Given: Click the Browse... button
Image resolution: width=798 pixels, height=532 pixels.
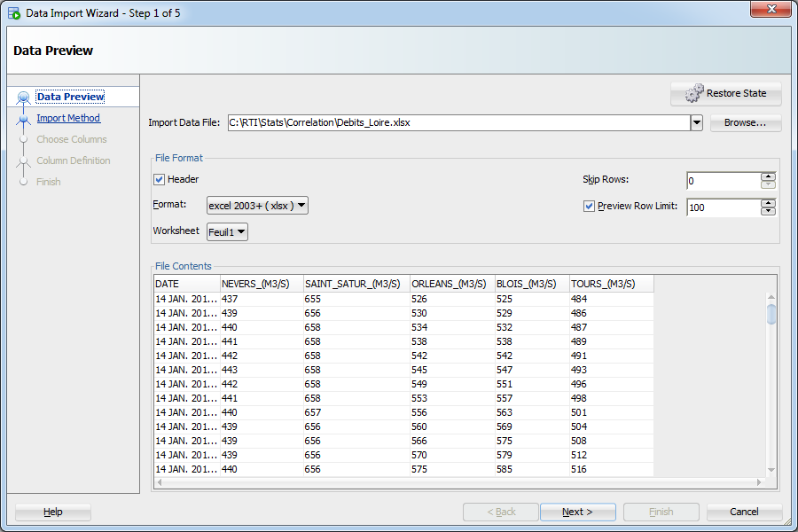Looking at the screenshot, I should [x=745, y=123].
